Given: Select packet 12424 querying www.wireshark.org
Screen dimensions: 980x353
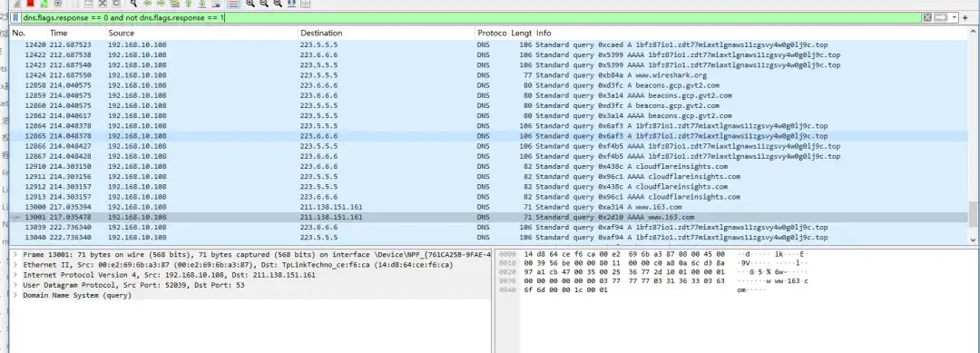Looking at the screenshot, I should tap(489, 75).
